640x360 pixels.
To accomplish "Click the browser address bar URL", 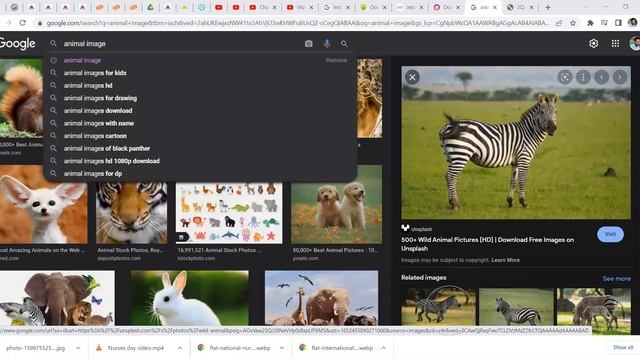I will pos(297,23).
